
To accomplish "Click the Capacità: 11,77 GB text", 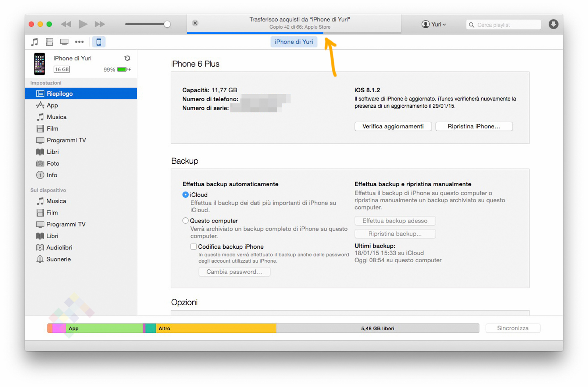I will tap(210, 90).
